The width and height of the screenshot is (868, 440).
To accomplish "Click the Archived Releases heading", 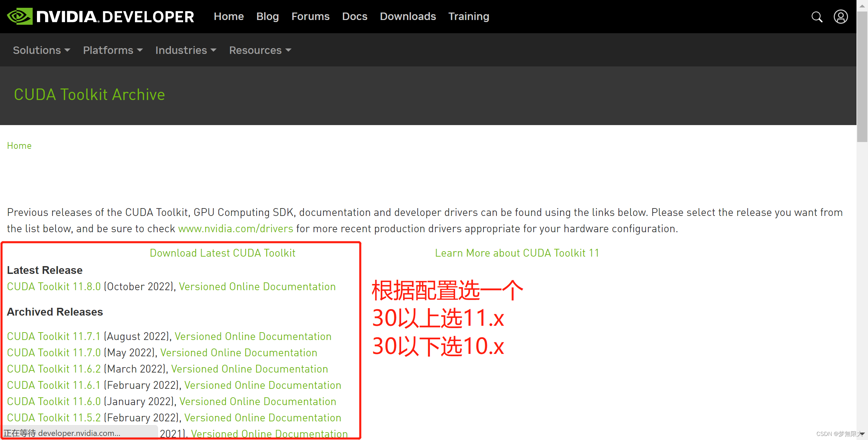I will tap(55, 312).
